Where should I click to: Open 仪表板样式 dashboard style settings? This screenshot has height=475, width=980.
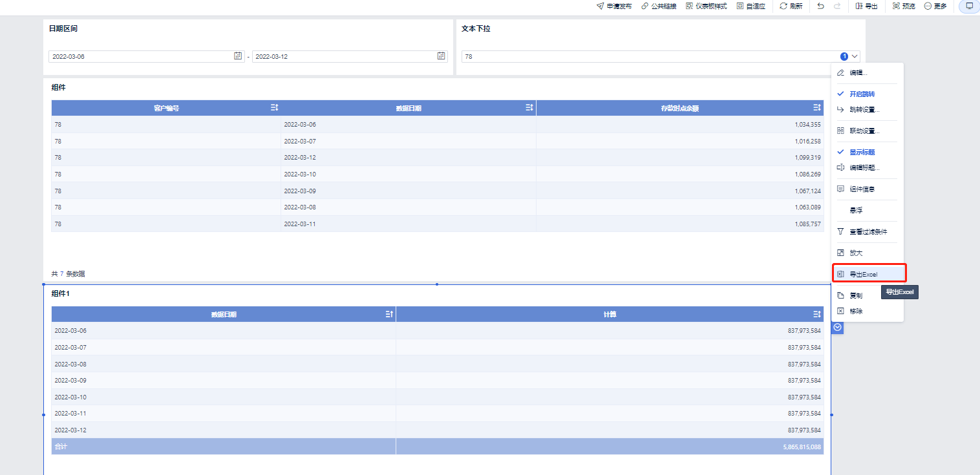click(x=706, y=6)
